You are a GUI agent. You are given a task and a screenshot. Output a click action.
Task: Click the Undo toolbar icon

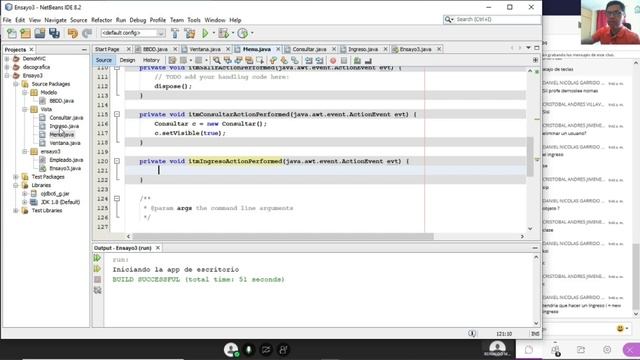click(73, 33)
